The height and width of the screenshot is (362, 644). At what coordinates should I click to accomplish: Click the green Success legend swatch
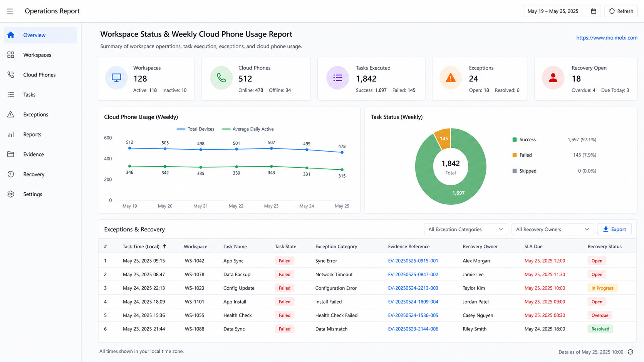[515, 140]
